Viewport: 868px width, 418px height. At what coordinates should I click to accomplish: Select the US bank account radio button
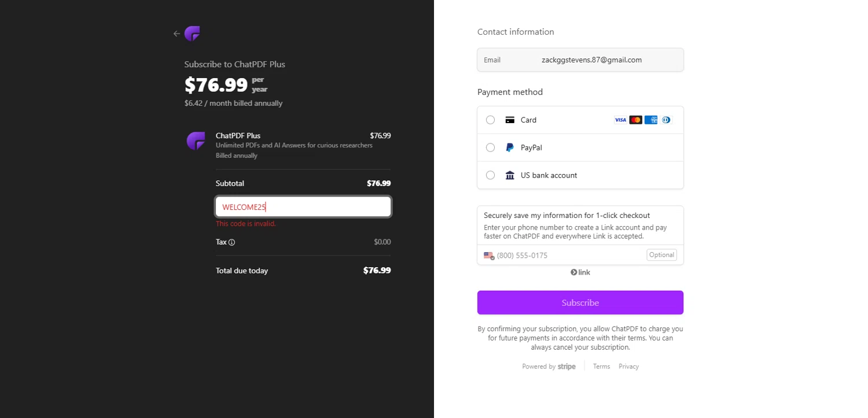click(491, 175)
